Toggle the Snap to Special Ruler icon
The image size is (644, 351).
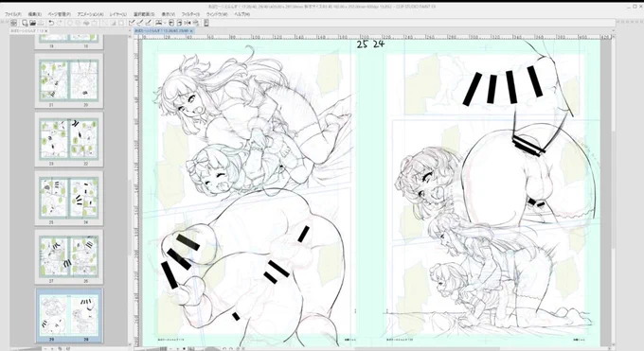[x=140, y=23]
